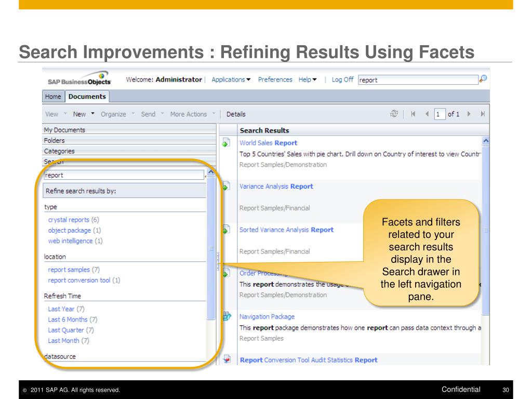
Task: Open Preferences
Action: tap(275, 79)
